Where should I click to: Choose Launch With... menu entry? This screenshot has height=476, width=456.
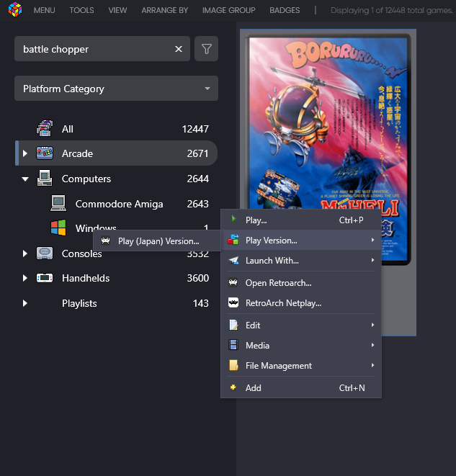point(301,261)
